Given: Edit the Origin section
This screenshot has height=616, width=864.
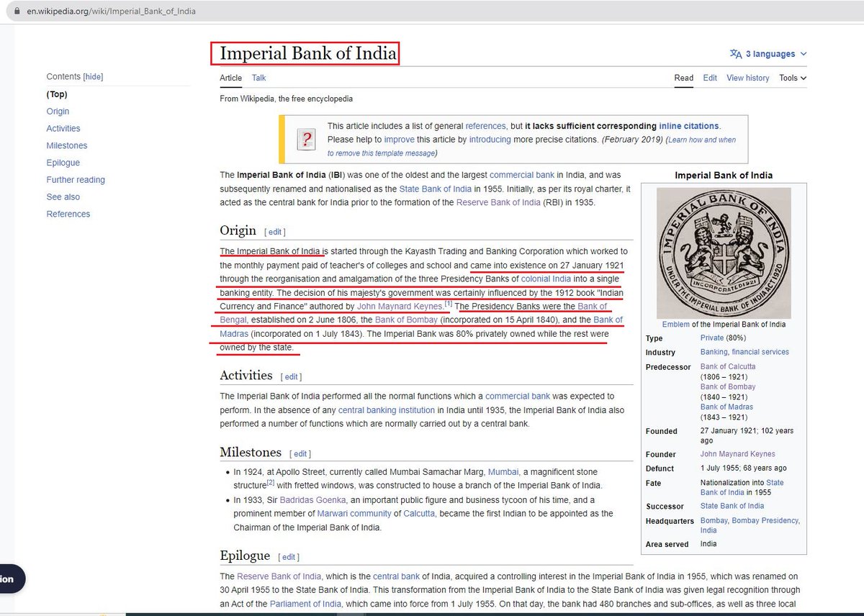Looking at the screenshot, I should [x=275, y=232].
